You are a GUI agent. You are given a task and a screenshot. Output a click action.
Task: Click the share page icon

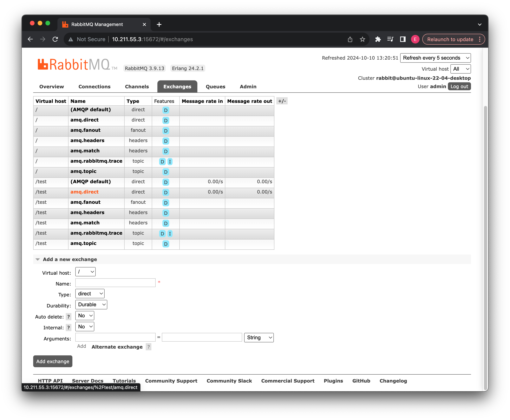(x=350, y=39)
